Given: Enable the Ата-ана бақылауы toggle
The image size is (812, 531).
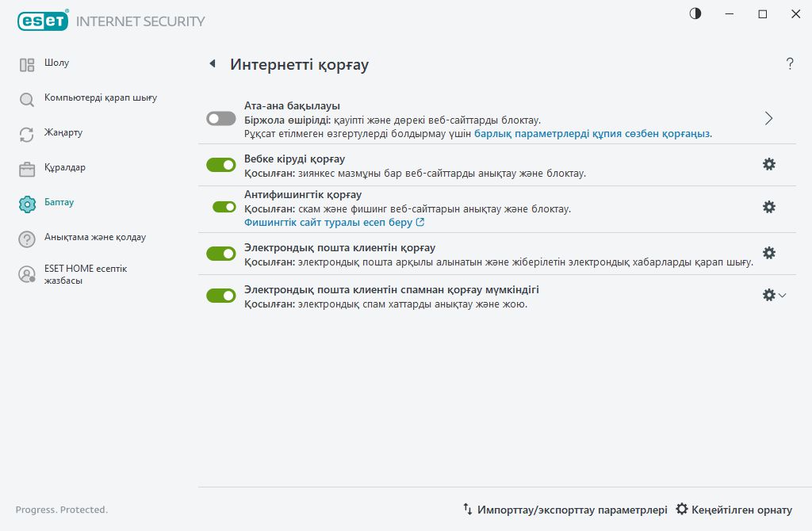Looking at the screenshot, I should click(221, 118).
